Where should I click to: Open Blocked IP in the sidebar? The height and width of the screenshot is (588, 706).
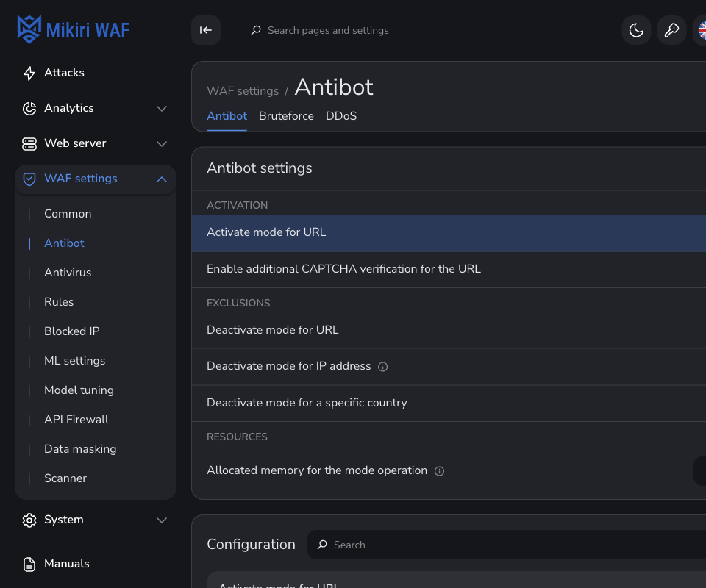[72, 331]
